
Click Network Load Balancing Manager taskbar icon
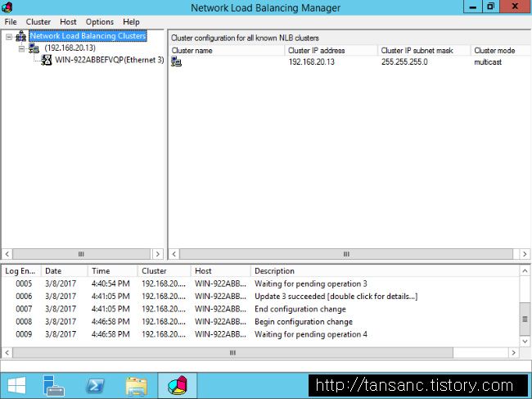pos(178,386)
